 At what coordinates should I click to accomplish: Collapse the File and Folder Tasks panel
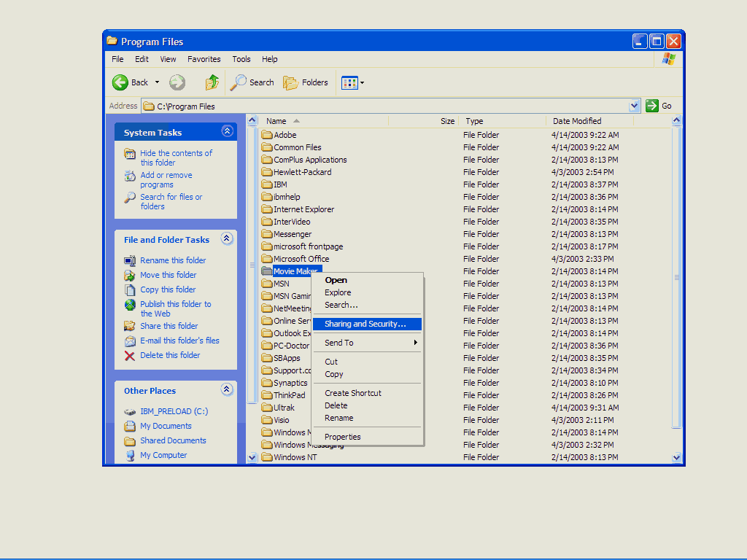[x=227, y=238]
